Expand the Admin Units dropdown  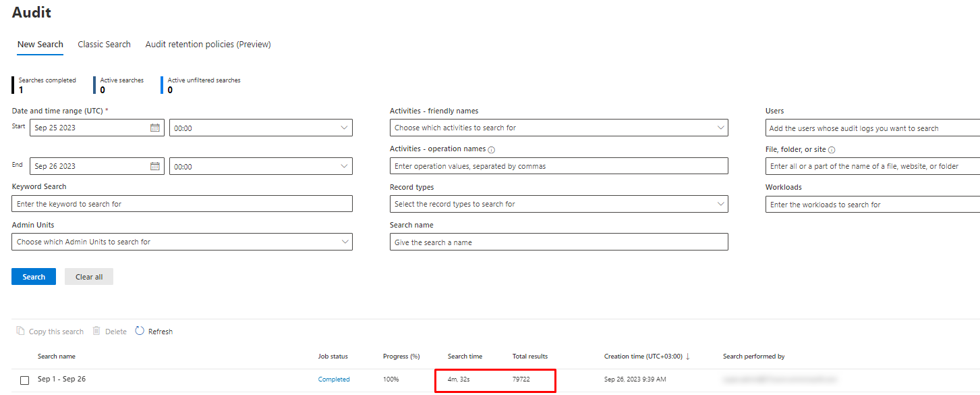345,242
